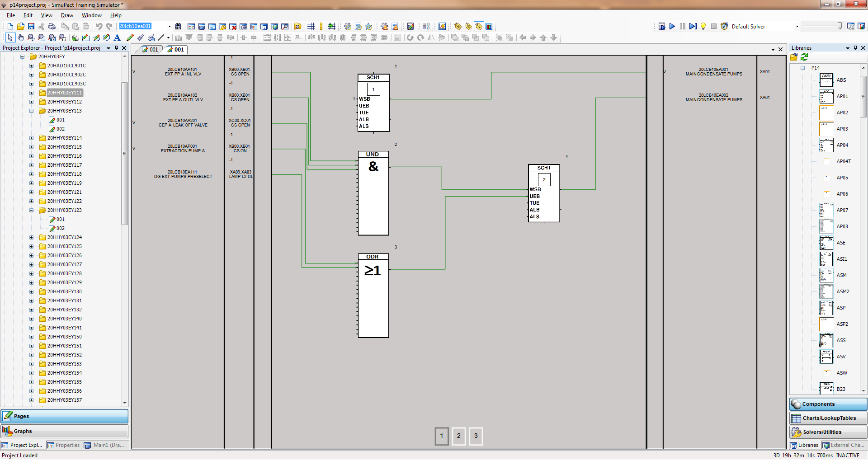Open the Default Solver dropdown
This screenshot has width=868, height=460.
797,27
